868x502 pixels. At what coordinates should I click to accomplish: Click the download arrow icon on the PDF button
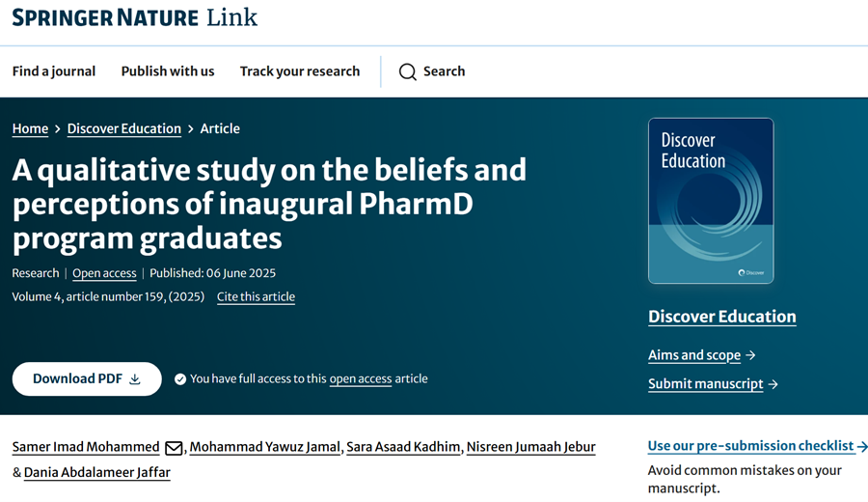click(135, 379)
